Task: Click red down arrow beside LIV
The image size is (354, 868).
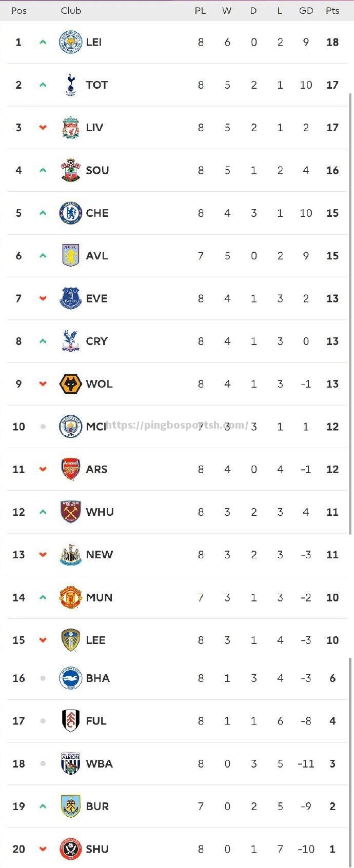Action: tap(43, 128)
